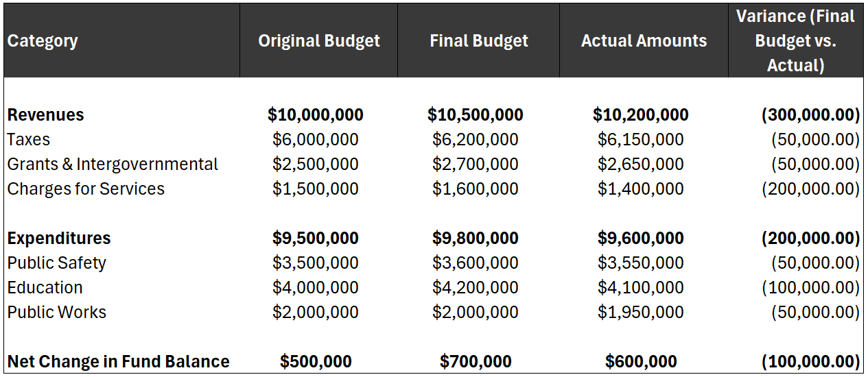The height and width of the screenshot is (377, 868).
Task: Click the Actual Amounts header cell
Action: click(644, 41)
